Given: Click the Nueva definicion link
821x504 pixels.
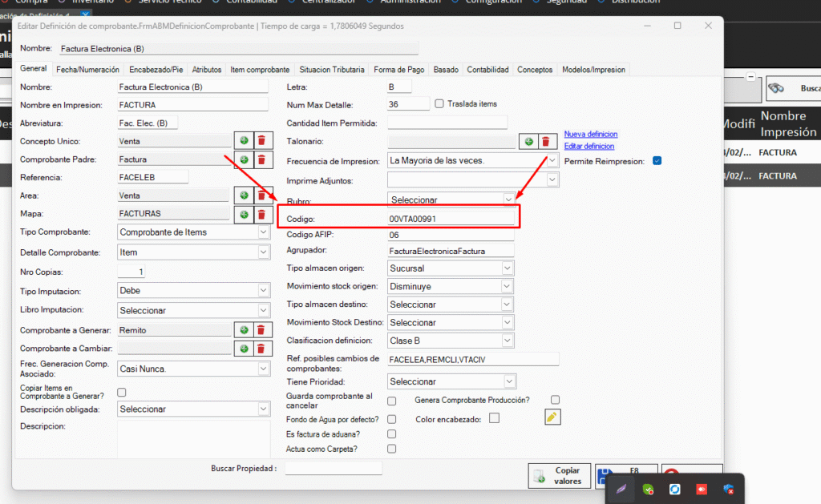Looking at the screenshot, I should tap(591, 134).
